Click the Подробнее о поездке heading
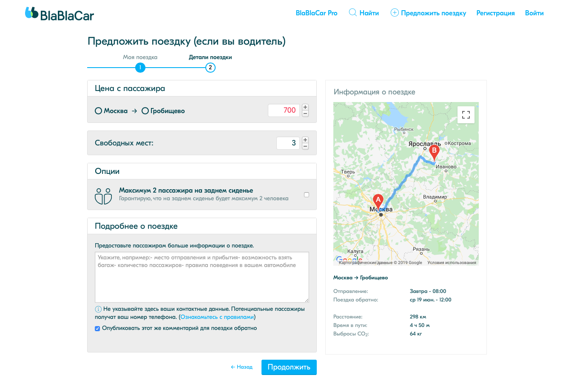 point(136,226)
